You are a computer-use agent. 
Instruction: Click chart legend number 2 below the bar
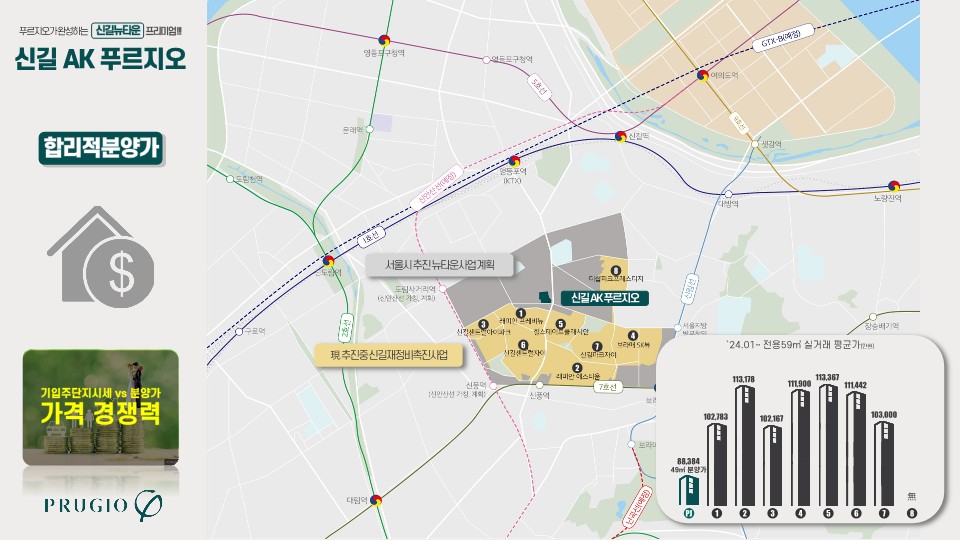click(x=744, y=514)
